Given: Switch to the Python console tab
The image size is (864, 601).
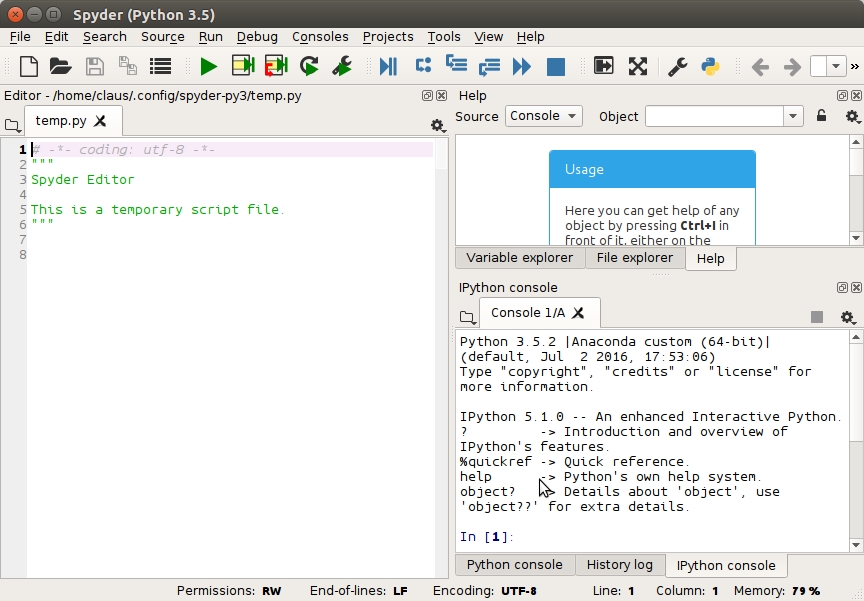Looking at the screenshot, I should 515,565.
